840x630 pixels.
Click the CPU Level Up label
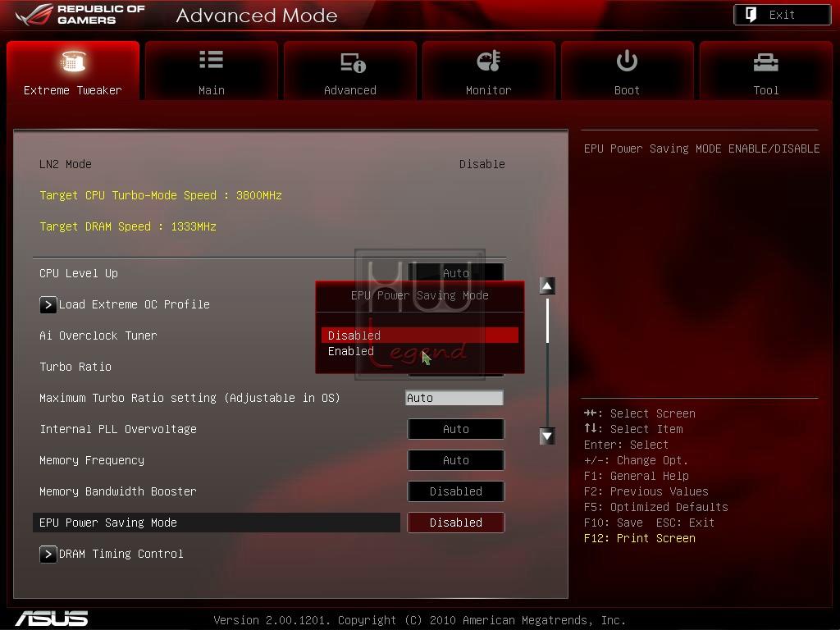click(x=79, y=273)
